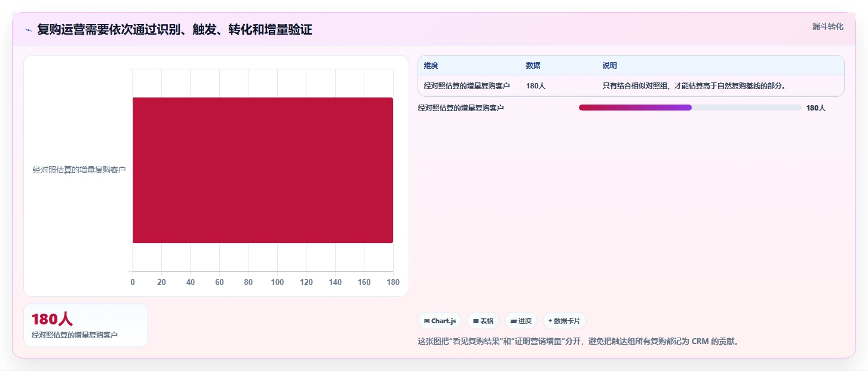
Task: Click the x-axis tick label 100
Action: (277, 282)
